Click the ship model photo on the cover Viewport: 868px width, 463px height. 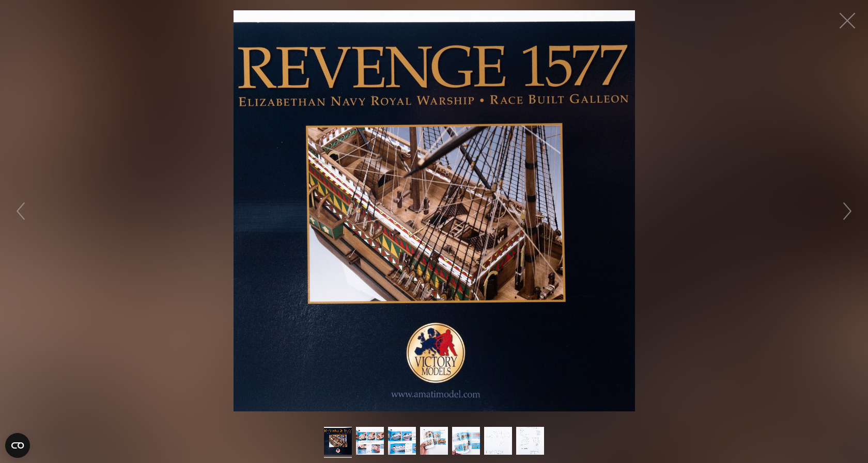point(436,213)
